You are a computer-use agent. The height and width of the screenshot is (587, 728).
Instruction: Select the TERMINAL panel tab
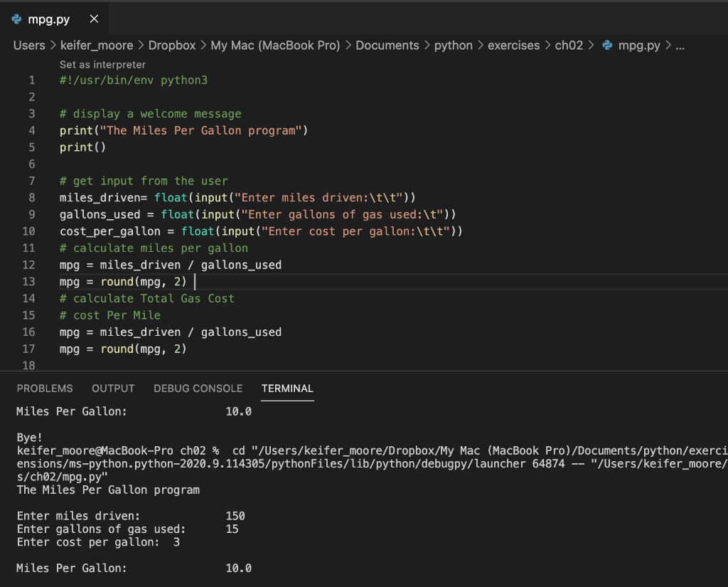coord(287,388)
